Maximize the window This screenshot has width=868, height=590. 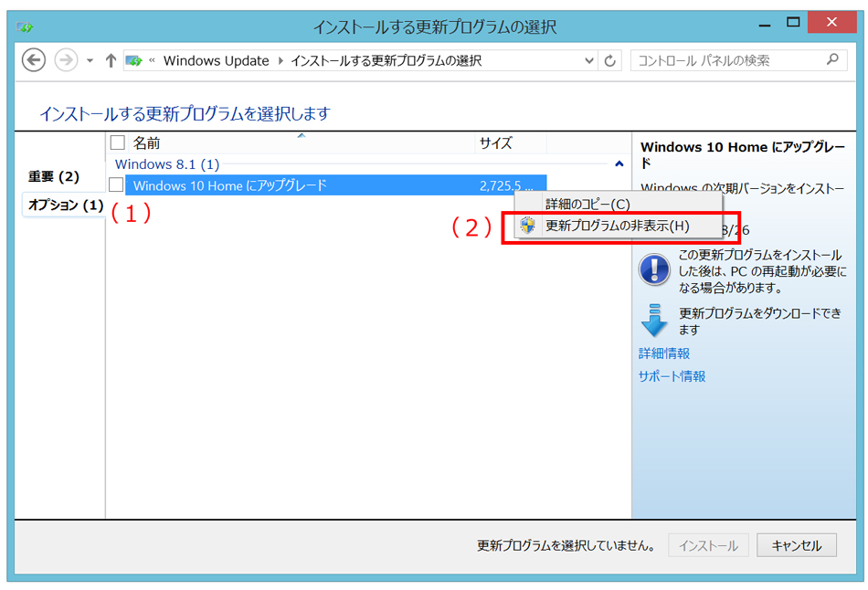(793, 23)
